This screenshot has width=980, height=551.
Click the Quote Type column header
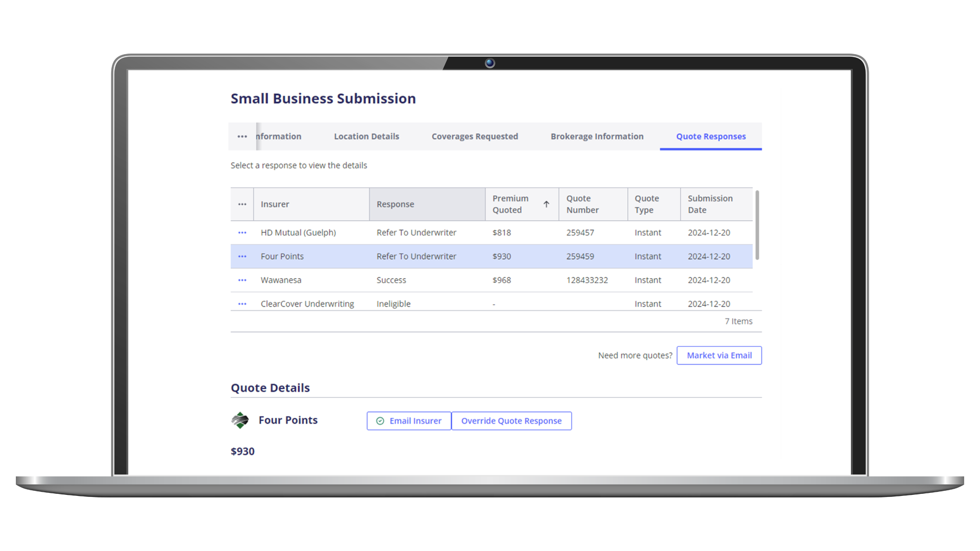[654, 204]
